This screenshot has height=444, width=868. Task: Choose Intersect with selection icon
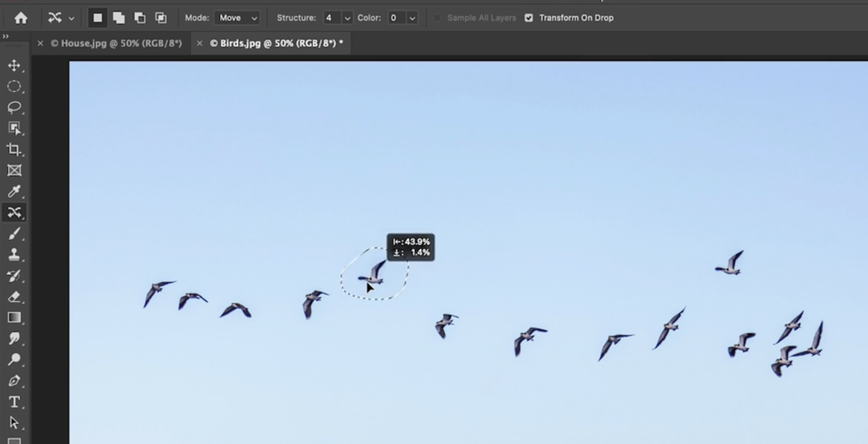tap(161, 18)
